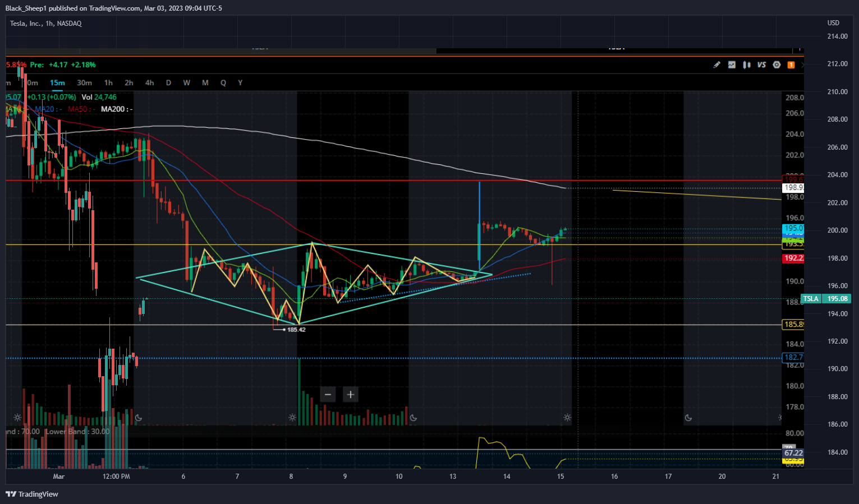This screenshot has height=504, width=859.
Task: Open chart settings hexagon gear icon
Action: [777, 65]
